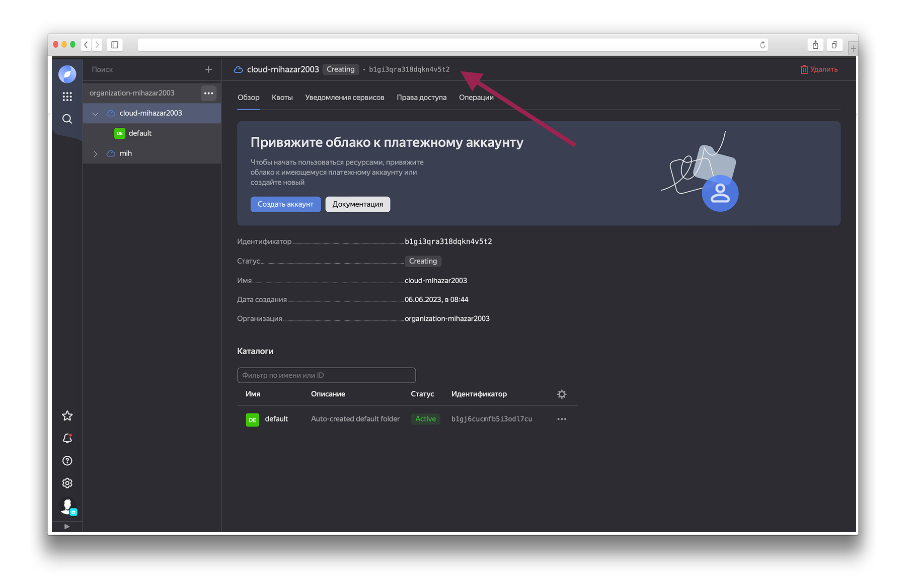Open the all services grid icon
Screen dimensions: 908x588
coord(67,97)
